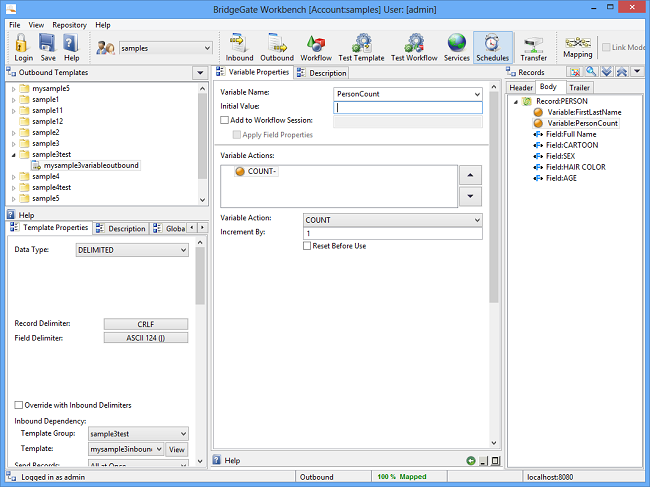Click the ASCII 124 field delimiter button
The height and width of the screenshot is (487, 650).
pyautogui.click(x=146, y=338)
